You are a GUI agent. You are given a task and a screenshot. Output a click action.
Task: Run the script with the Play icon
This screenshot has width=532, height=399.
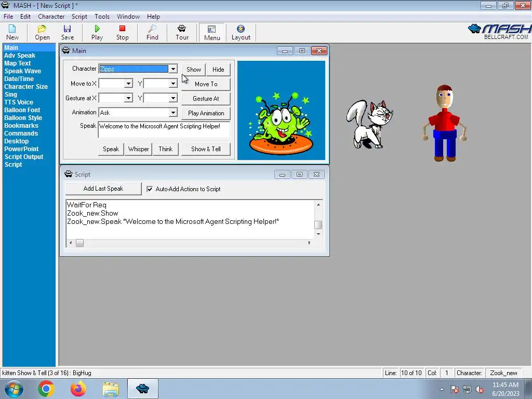pos(97,33)
